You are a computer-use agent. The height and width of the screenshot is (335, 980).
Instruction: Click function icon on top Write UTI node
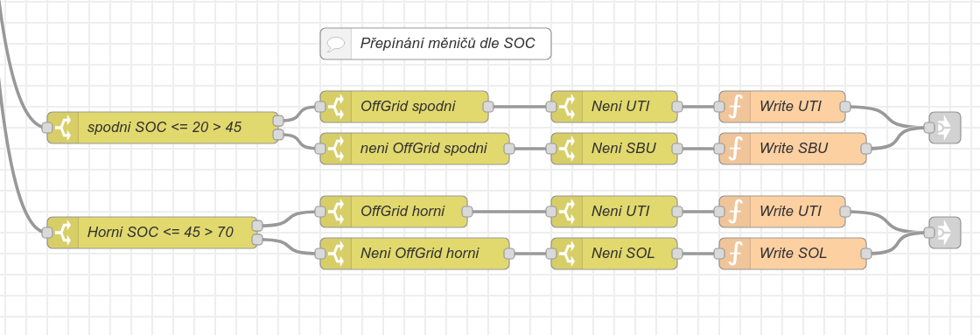click(735, 107)
